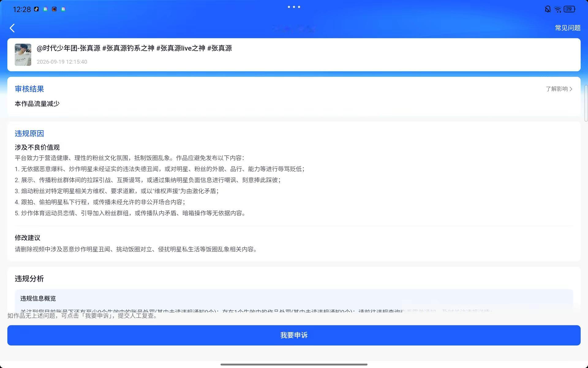Tap the back arrow icon
588x368 pixels.
(12, 28)
